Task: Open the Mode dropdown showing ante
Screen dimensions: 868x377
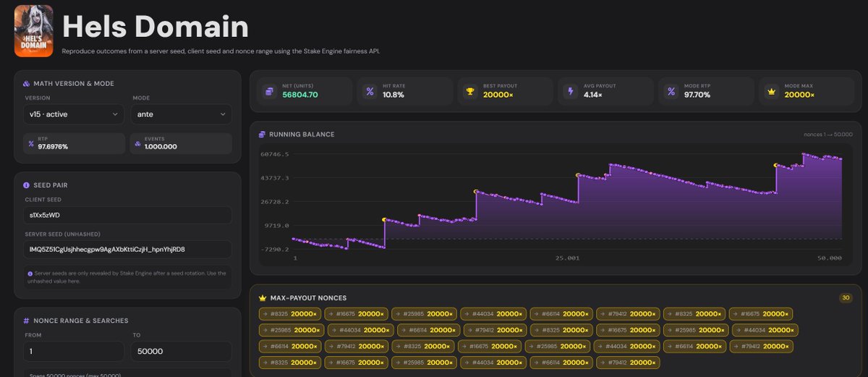Action: pos(182,114)
